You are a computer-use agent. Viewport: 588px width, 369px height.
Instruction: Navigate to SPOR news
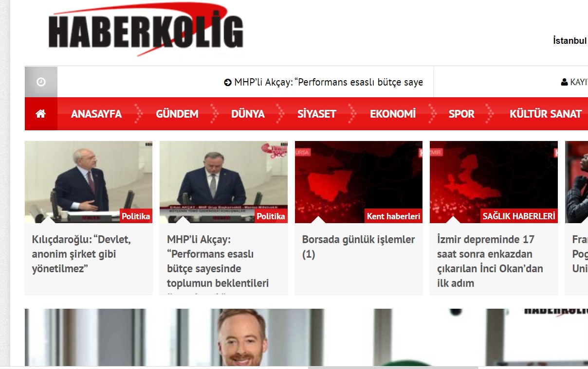[x=461, y=114]
